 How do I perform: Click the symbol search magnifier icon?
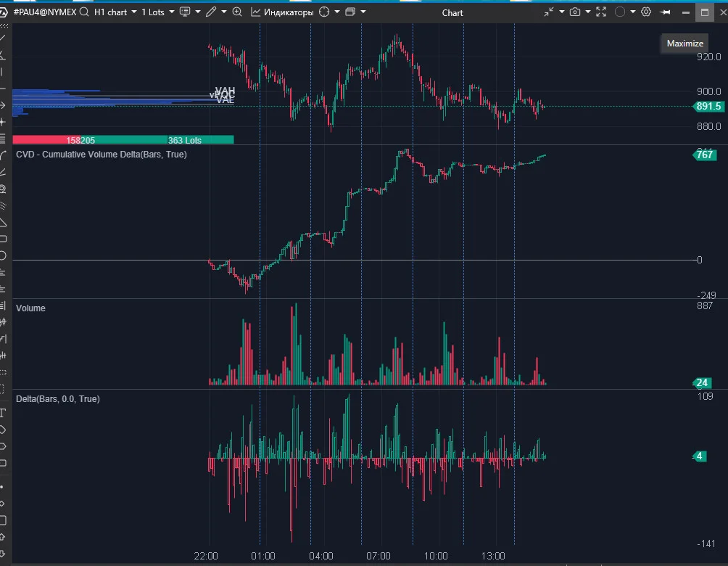[x=84, y=12]
